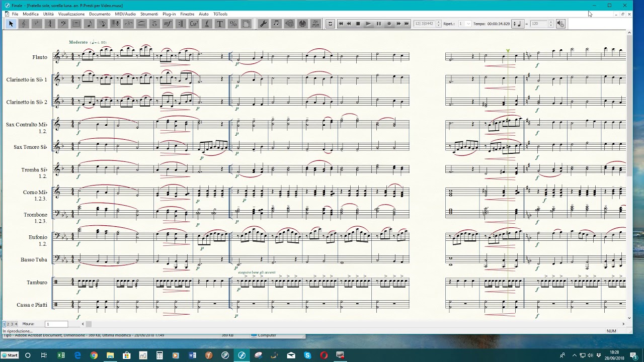The image size is (644, 362).
Task: Stop the score playback
Action: tap(358, 24)
